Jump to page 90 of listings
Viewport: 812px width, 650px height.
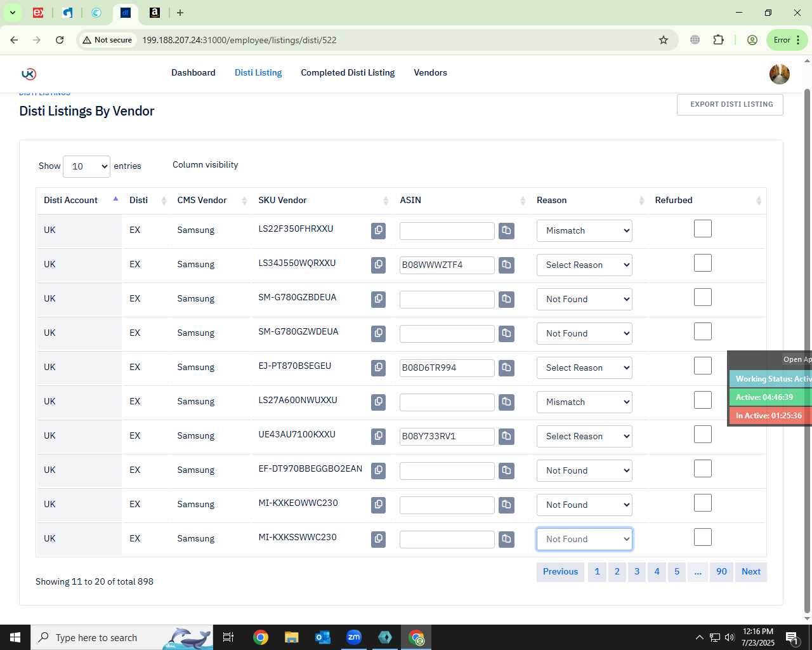[x=721, y=572]
